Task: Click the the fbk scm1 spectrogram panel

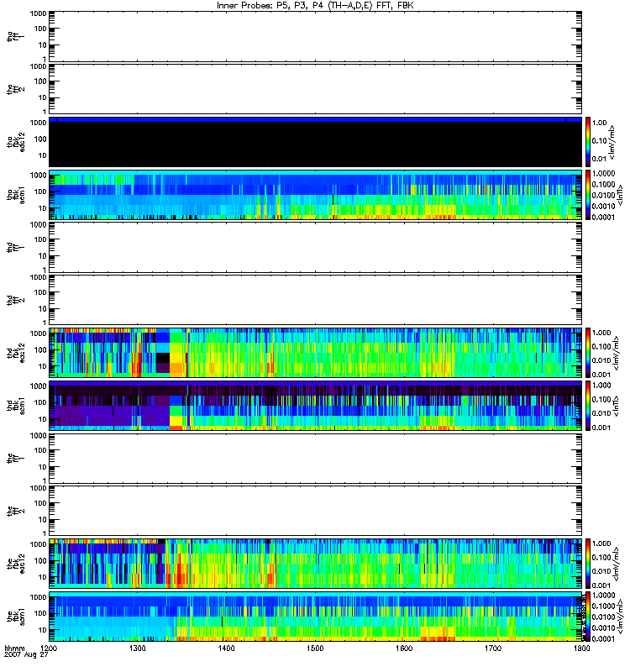Action: (315, 617)
